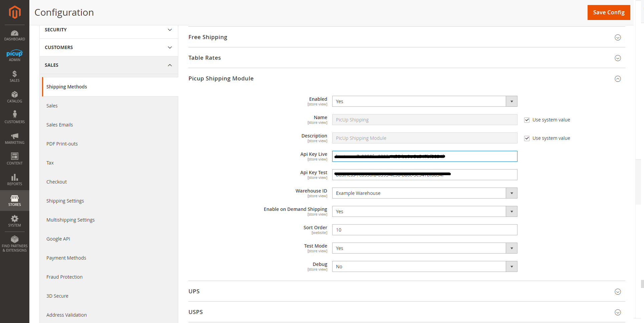The image size is (644, 323).
Task: Click the Save Config button
Action: coord(609,12)
